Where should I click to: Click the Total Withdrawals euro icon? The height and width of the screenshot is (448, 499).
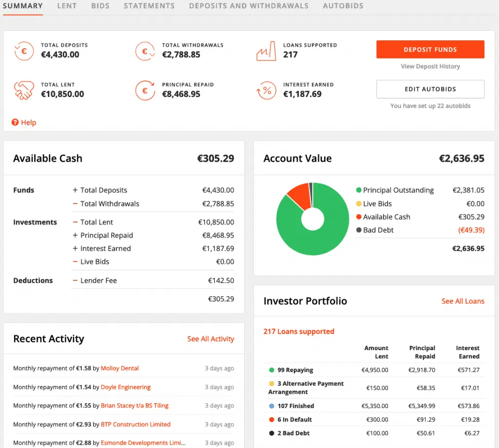coord(145,51)
